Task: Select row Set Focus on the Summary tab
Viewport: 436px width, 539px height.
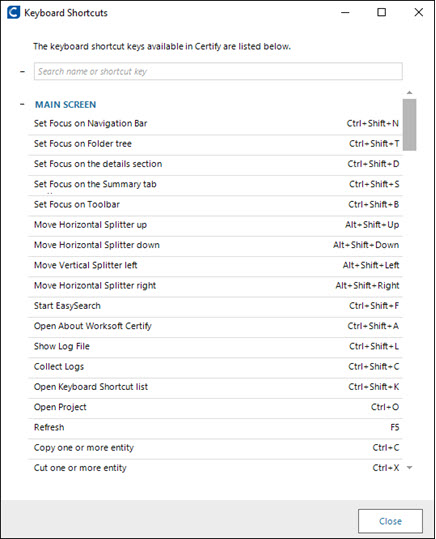Action: 215,185
